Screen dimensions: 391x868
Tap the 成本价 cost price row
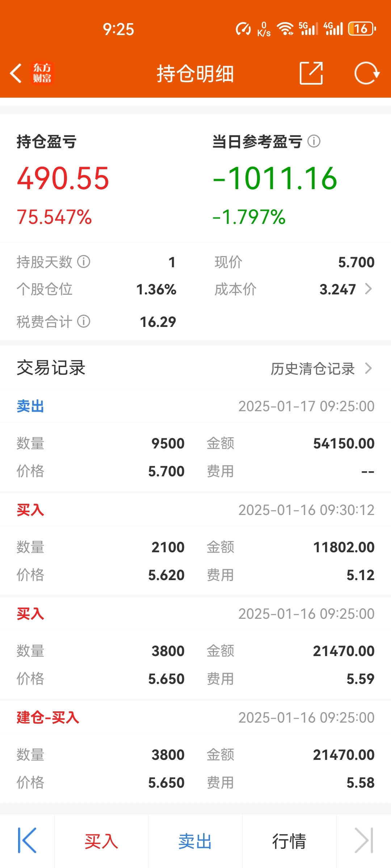coord(294,289)
